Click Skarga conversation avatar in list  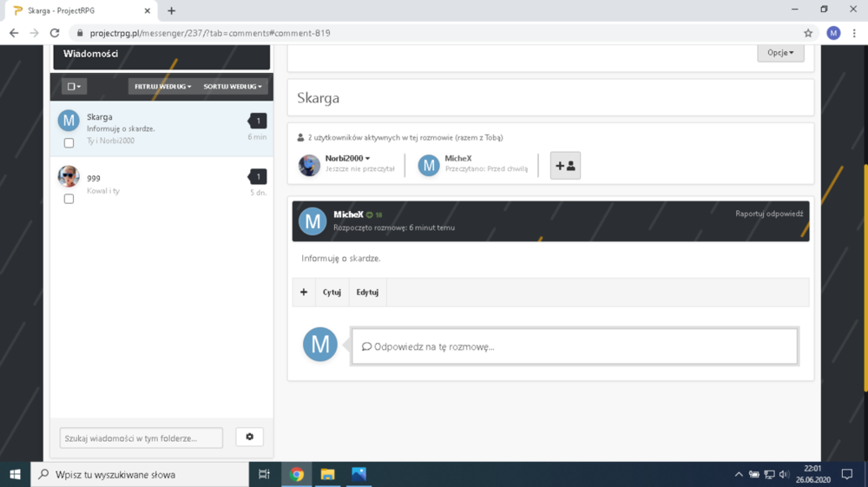(x=69, y=120)
